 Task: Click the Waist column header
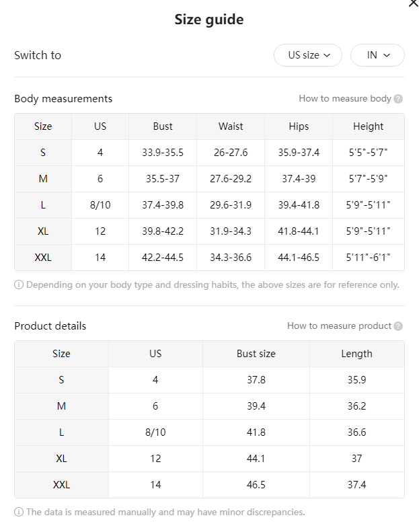231,126
